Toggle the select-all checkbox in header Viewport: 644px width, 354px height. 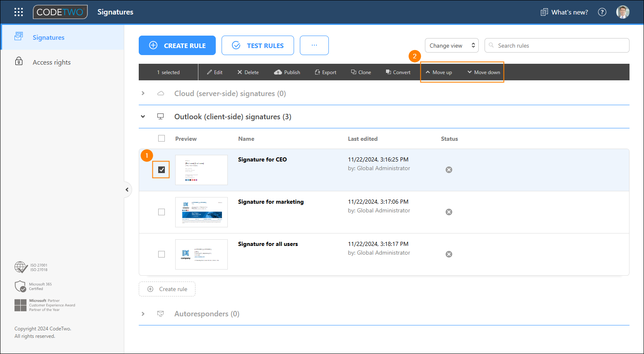pos(162,138)
